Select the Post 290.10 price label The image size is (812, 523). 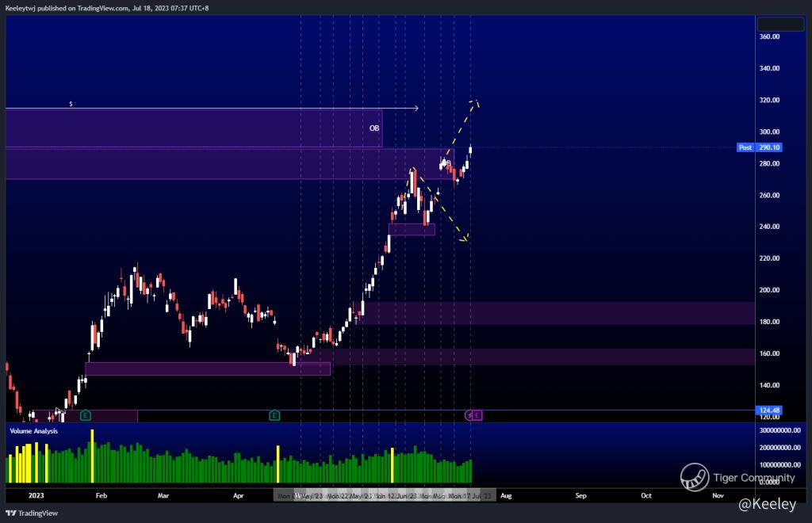point(759,147)
